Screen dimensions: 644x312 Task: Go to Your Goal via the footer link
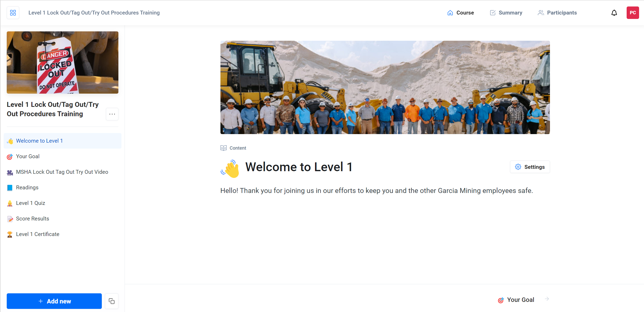pos(520,300)
